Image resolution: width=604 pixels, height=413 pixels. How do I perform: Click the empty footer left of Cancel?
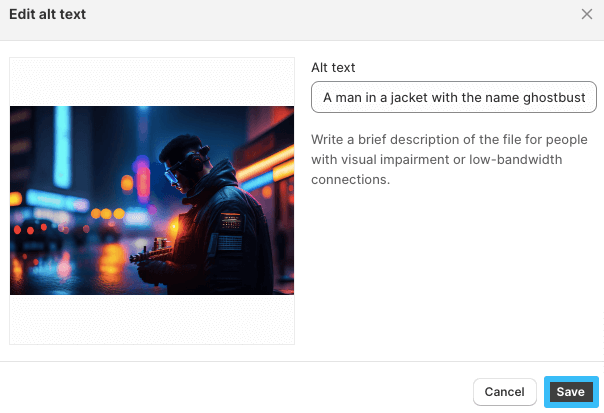230,392
